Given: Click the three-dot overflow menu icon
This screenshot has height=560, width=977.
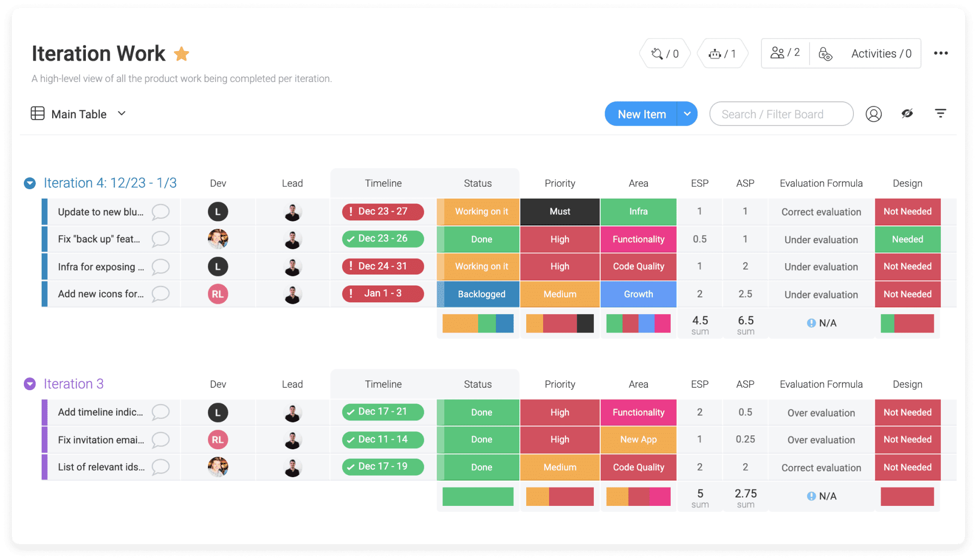Looking at the screenshot, I should click(x=943, y=53).
